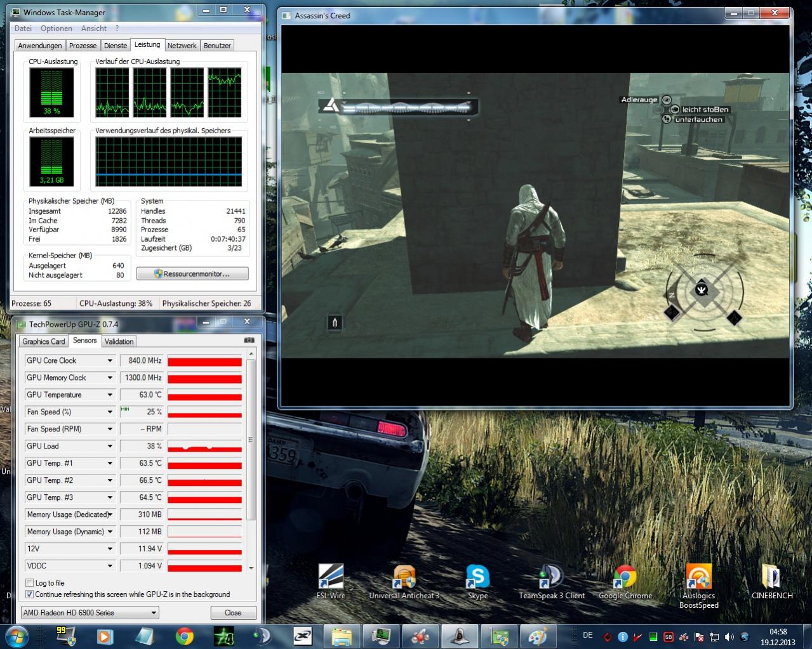812x649 pixels.
Task: Enable Log to file checkbox
Action: click(29, 583)
